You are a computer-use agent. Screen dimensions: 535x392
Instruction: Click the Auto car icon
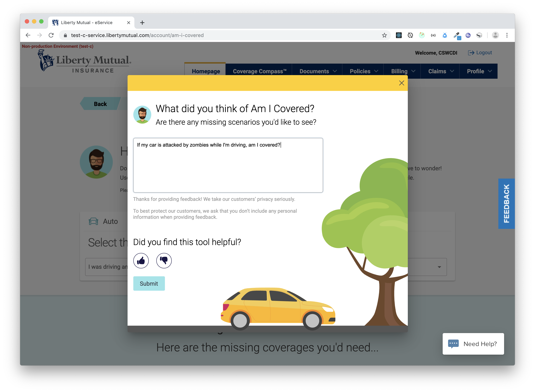[x=93, y=221]
